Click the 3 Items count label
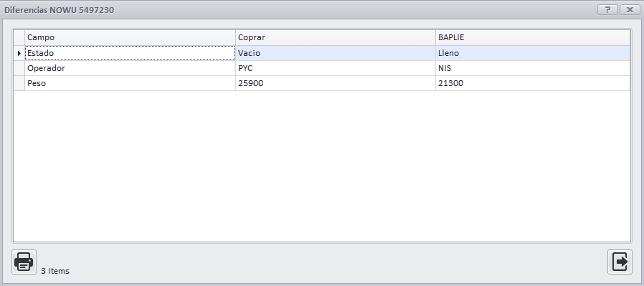 55,271
